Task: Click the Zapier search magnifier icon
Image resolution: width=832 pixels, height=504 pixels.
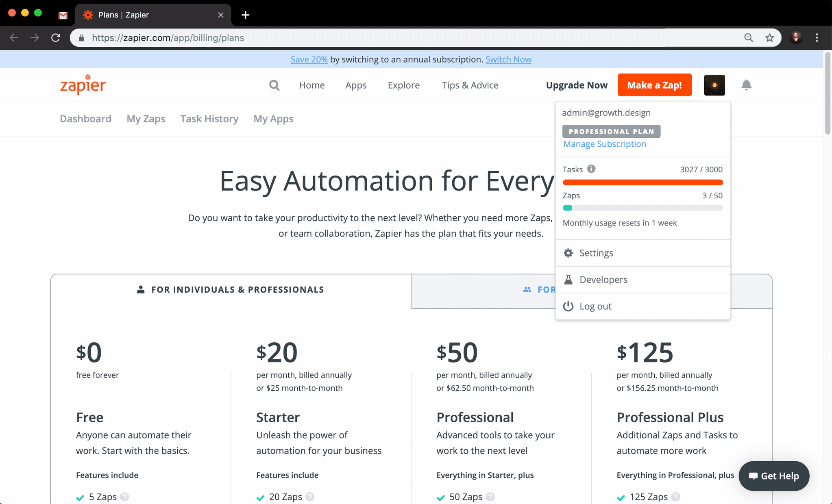Action: pos(274,85)
